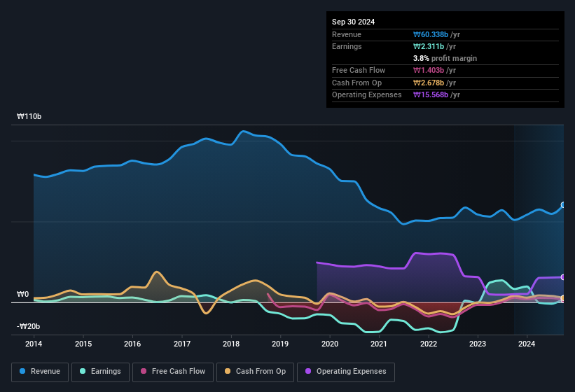Click the Revenue row label in tooltip

tap(347, 34)
